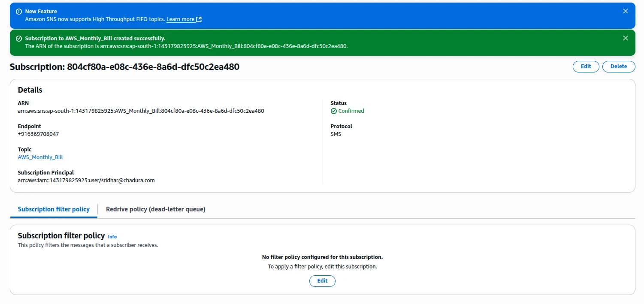Click the external link icon beside Learn more

pyautogui.click(x=199, y=19)
